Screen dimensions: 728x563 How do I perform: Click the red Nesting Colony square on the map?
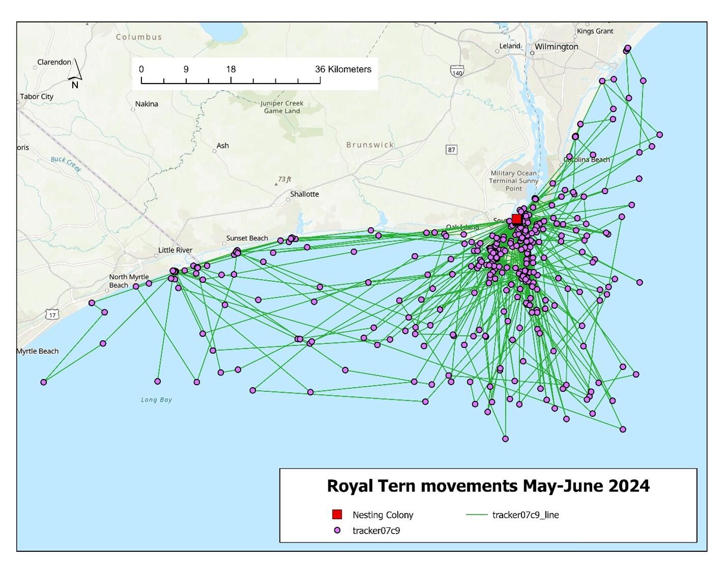(516, 219)
